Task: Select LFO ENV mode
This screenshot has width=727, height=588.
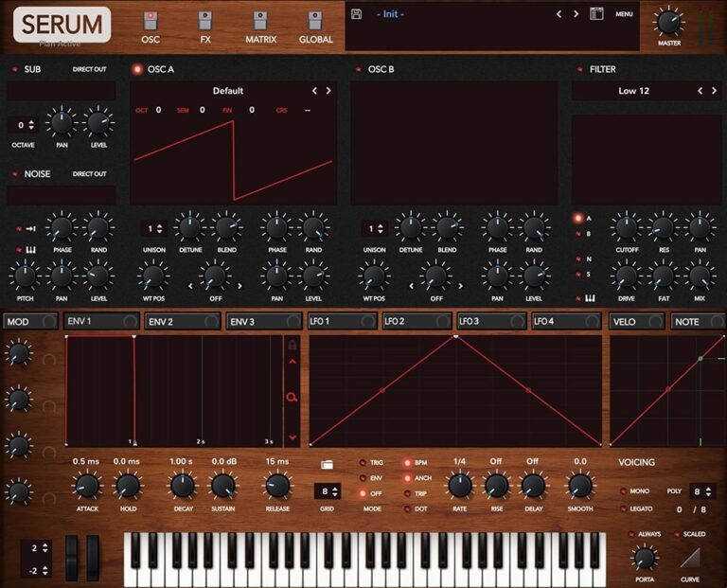Action: coord(363,477)
